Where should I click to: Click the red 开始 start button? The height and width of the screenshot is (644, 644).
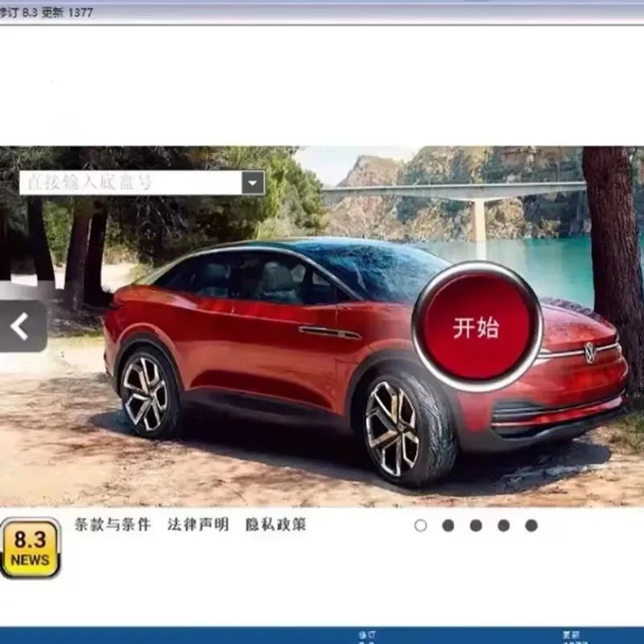(477, 328)
